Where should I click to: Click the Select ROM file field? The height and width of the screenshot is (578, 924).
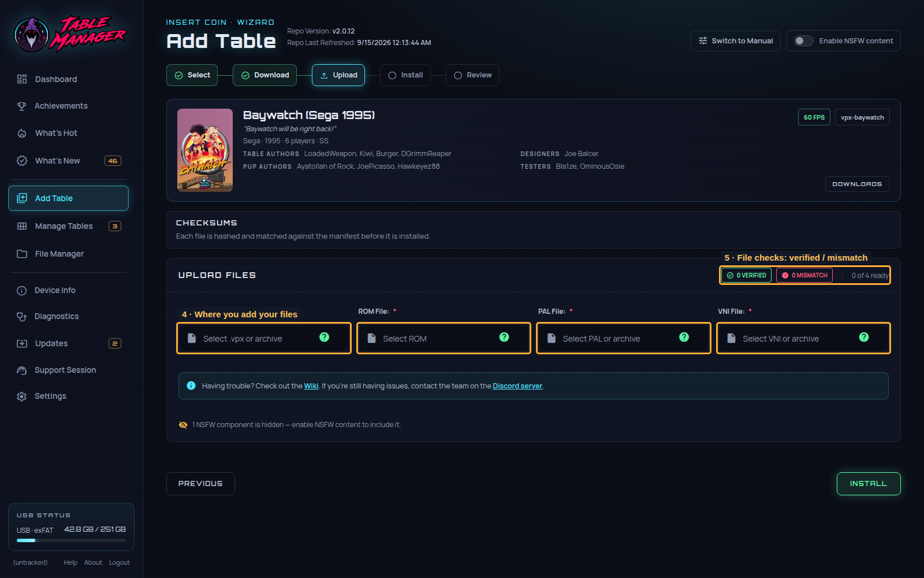click(444, 338)
